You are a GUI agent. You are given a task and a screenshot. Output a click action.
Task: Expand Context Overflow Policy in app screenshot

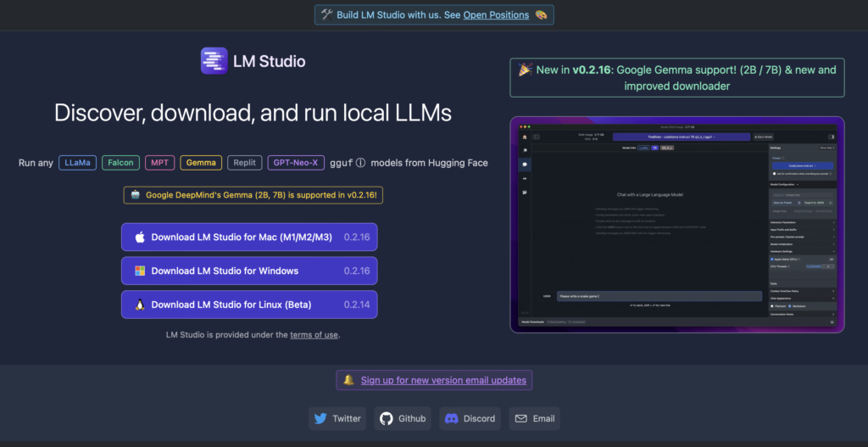tap(802, 291)
